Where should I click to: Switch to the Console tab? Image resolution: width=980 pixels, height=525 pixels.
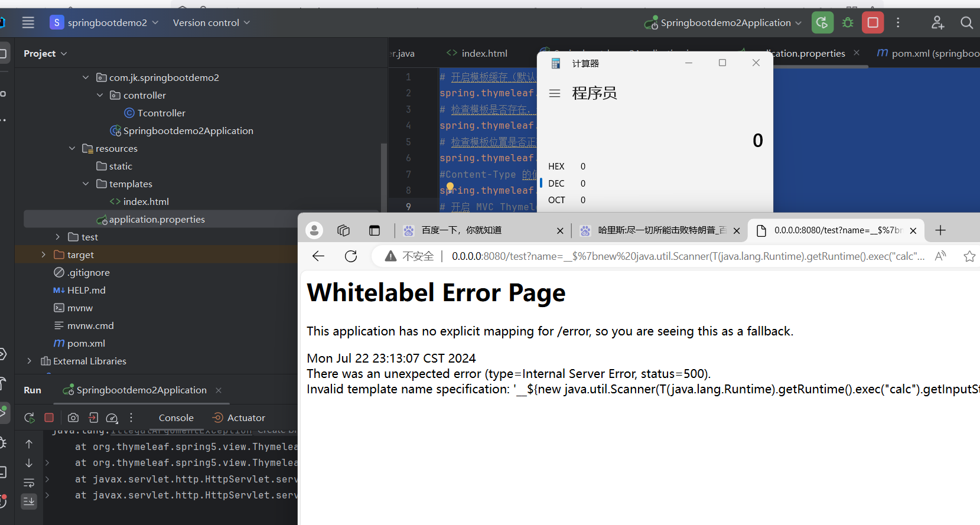pos(176,418)
